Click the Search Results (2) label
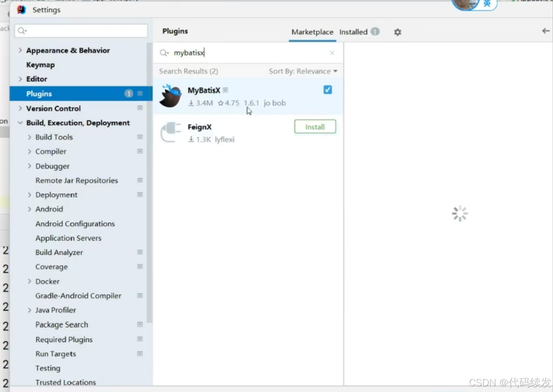 coord(189,71)
